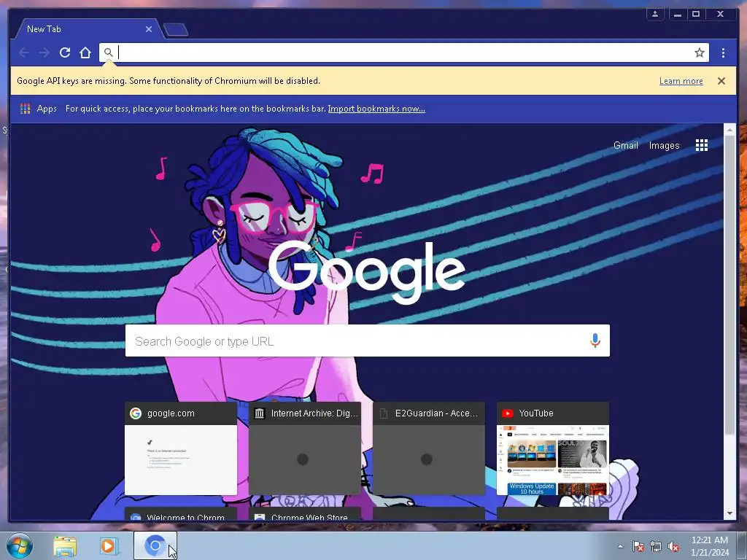Open the Images link
This screenshot has width=747, height=560.
click(664, 145)
